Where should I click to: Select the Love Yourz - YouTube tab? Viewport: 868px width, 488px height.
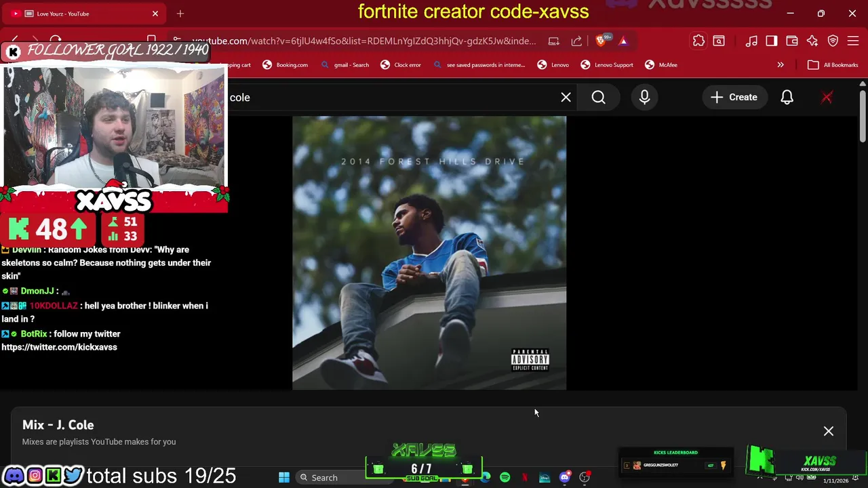point(85,14)
